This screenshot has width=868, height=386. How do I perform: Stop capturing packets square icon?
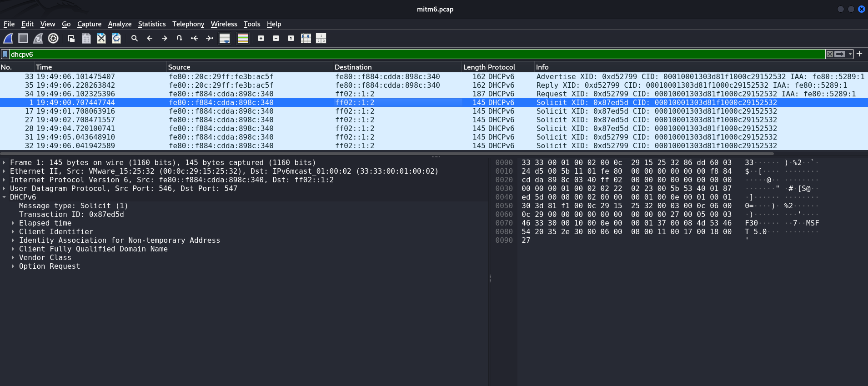[x=23, y=39]
